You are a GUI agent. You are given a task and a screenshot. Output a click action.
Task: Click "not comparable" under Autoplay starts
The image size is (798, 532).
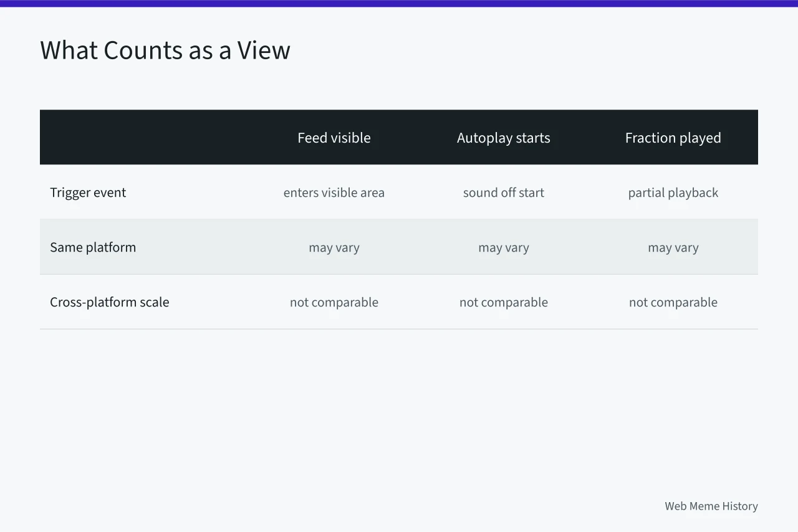(x=504, y=302)
